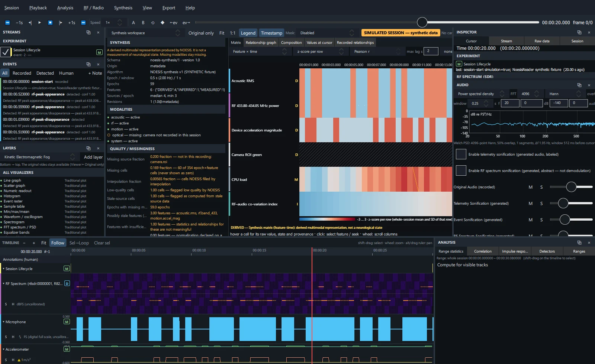Float the Events panel
The image size is (595, 364).
coord(89,64)
